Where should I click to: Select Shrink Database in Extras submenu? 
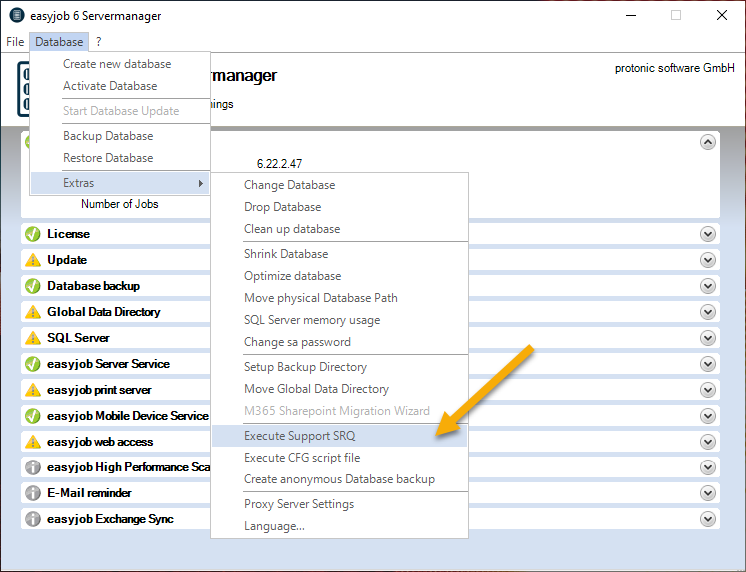click(286, 254)
